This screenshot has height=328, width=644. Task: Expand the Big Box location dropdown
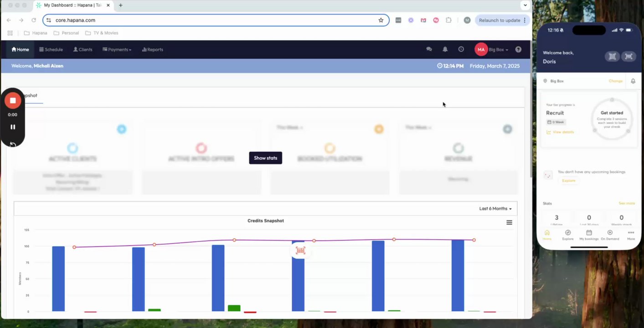click(499, 50)
